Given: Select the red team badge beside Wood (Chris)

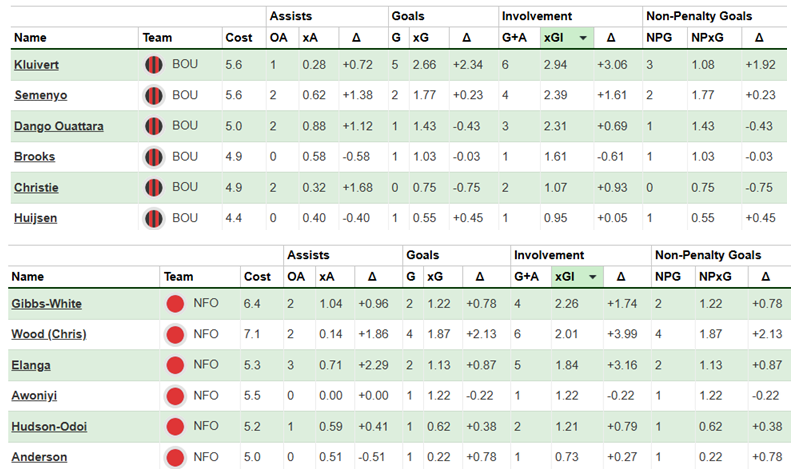Looking at the screenshot, I should 175,334.
